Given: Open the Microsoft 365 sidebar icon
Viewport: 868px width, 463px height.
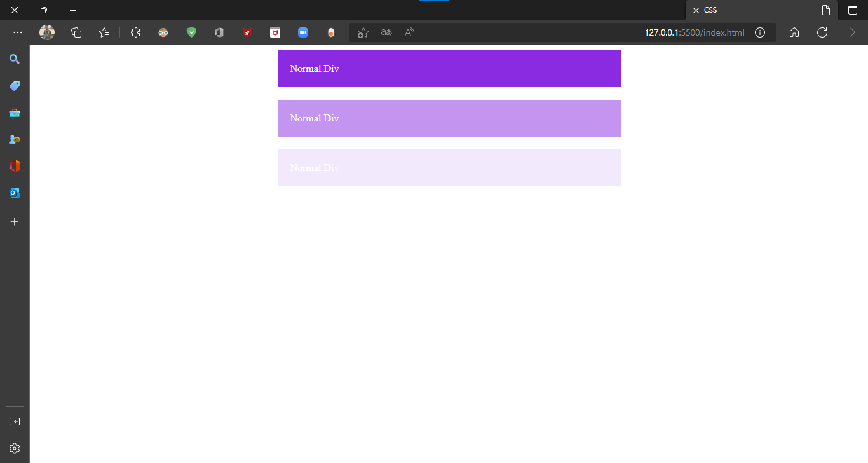Looking at the screenshot, I should coord(15,165).
